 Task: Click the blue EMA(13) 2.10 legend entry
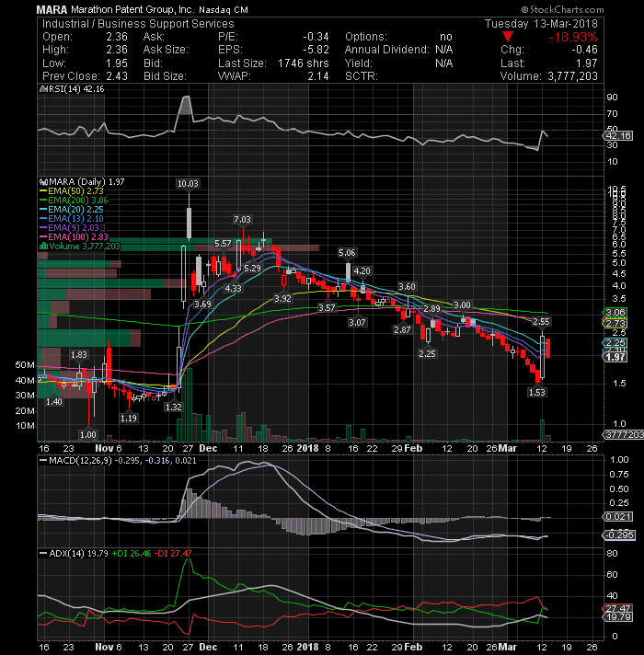[72, 219]
